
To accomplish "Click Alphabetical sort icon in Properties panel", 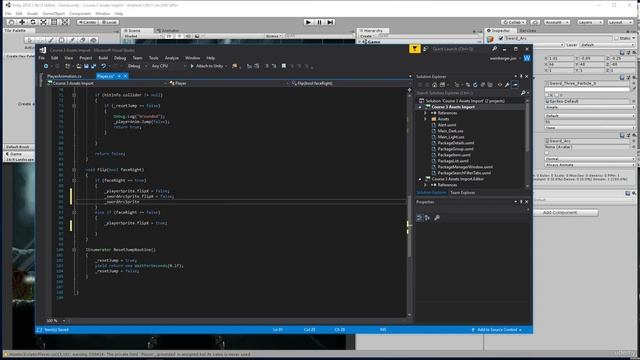I will coord(427,218).
